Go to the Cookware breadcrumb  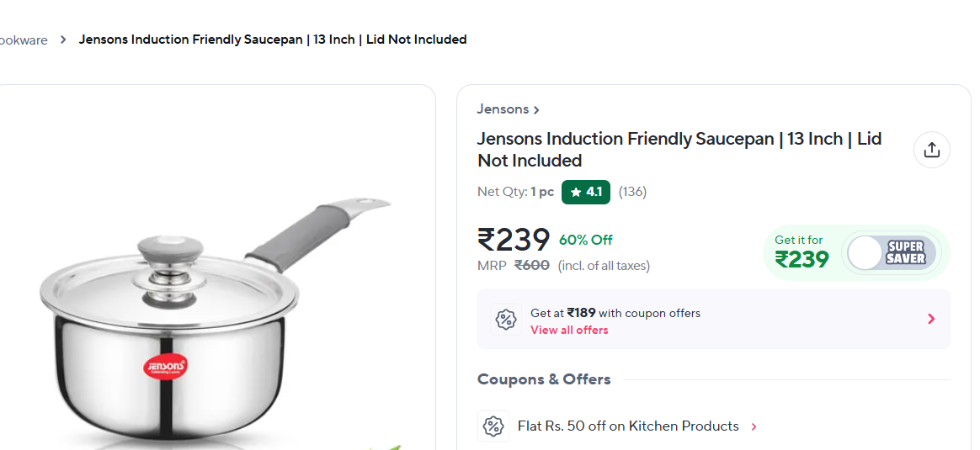coord(23,40)
